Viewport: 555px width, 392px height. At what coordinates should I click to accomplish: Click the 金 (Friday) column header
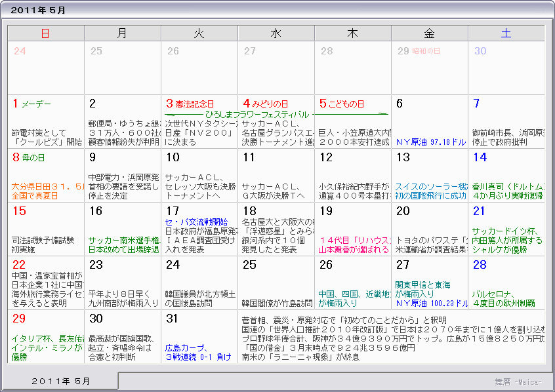[430, 33]
